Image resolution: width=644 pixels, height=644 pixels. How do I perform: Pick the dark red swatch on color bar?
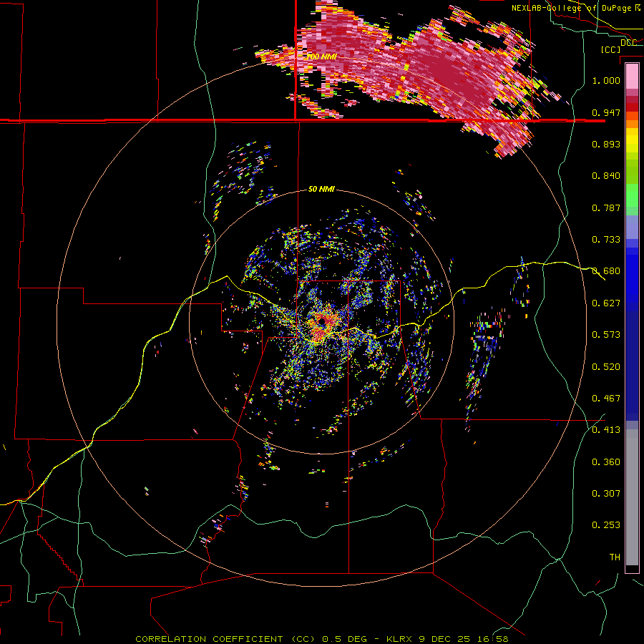tap(632, 107)
